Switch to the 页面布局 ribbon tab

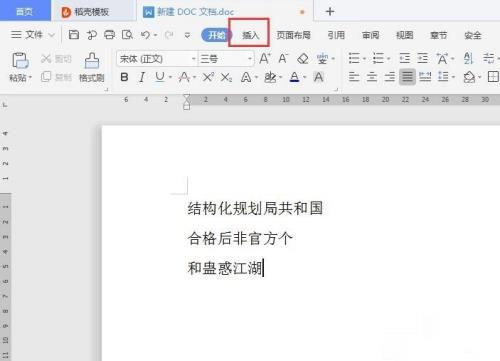point(293,35)
